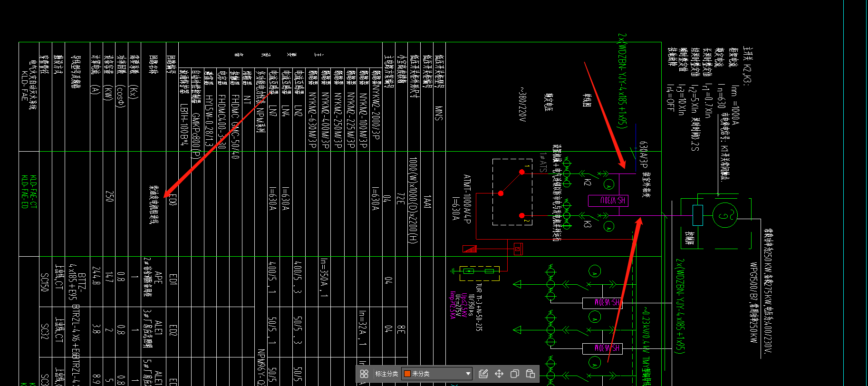Click the In=350A, 1 breaker cell

coord(324,278)
